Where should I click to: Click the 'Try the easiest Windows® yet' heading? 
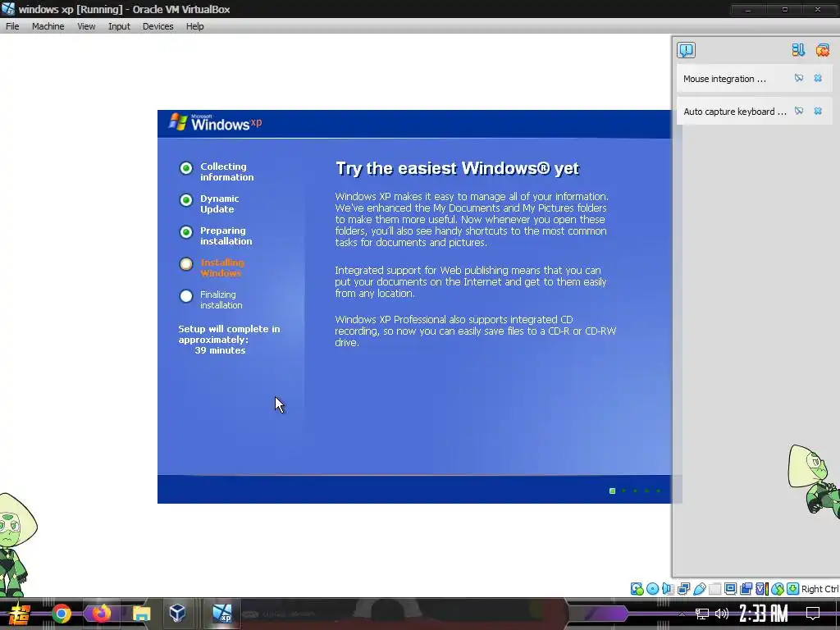[x=457, y=168]
